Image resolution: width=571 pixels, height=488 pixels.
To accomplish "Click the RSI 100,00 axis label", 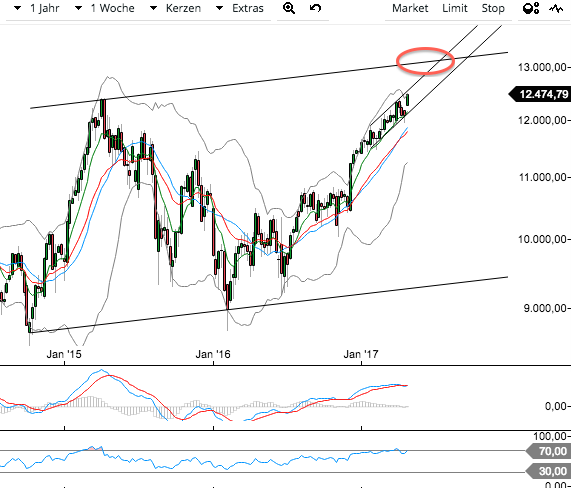I will [x=550, y=436].
